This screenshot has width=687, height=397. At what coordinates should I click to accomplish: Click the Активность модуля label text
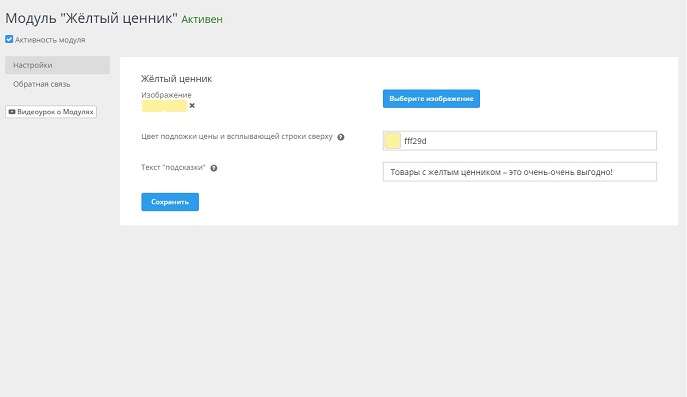(x=50, y=40)
